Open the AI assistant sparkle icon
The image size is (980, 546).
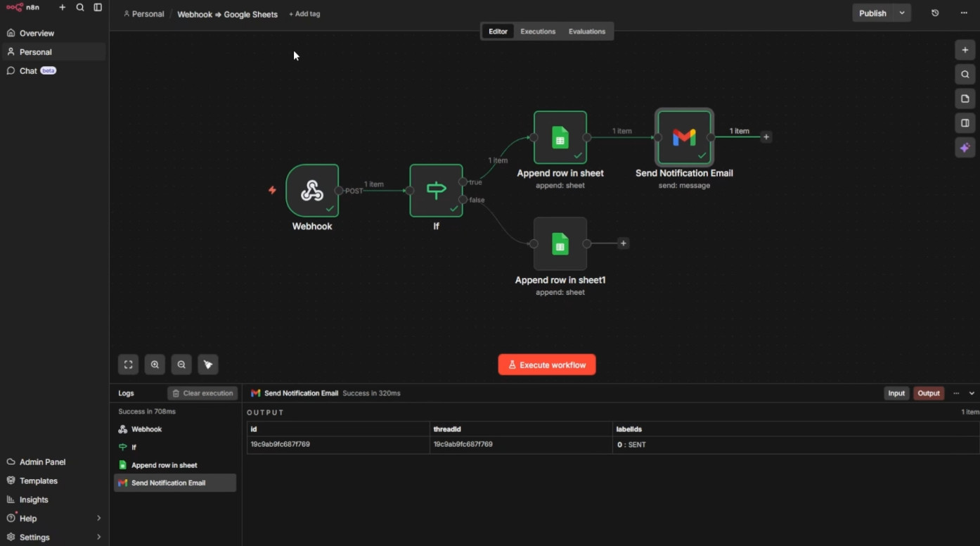(x=965, y=148)
